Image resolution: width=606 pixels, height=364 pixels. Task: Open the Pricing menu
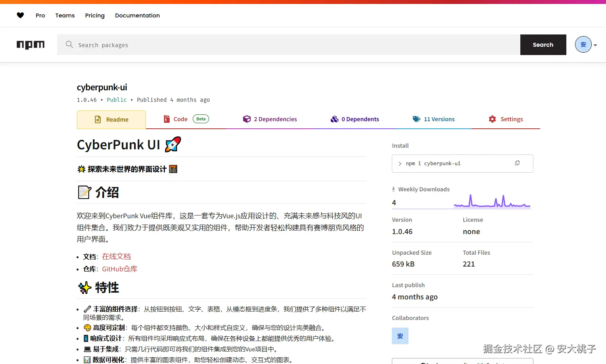click(x=95, y=15)
